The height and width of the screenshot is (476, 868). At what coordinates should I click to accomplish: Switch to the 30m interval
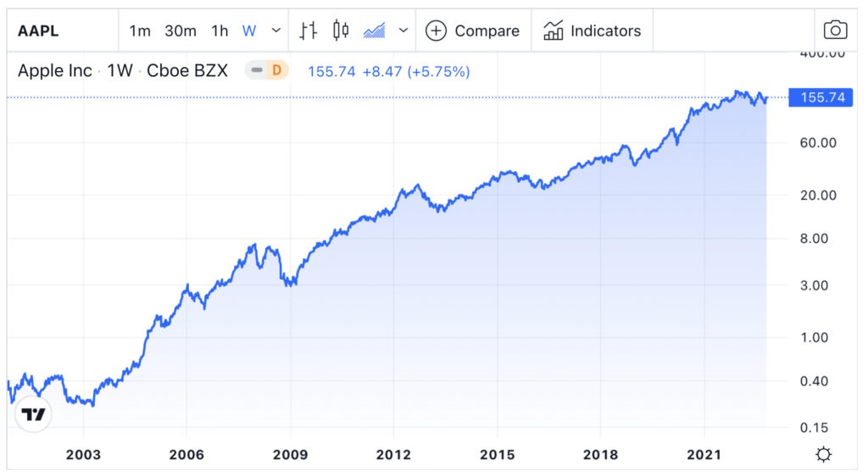pos(181,31)
